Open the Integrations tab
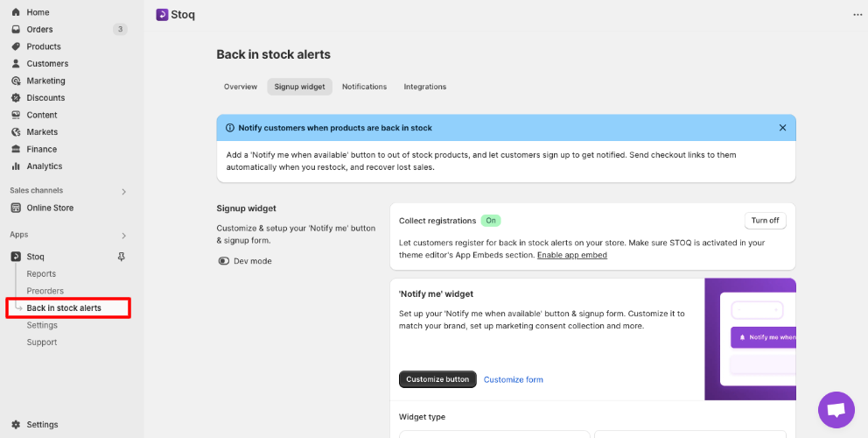 point(425,87)
